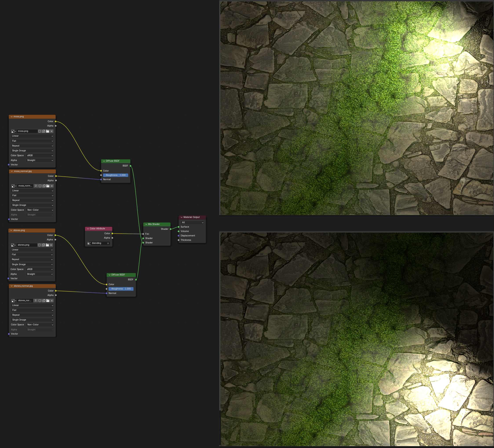This screenshot has width=494, height=448.
Task: Unlink image in stones.png node
Action: pyautogui.click(x=51, y=245)
